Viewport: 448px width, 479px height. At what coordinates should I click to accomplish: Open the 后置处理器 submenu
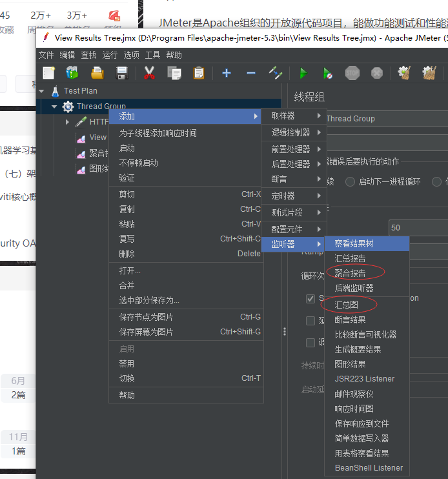(x=294, y=165)
